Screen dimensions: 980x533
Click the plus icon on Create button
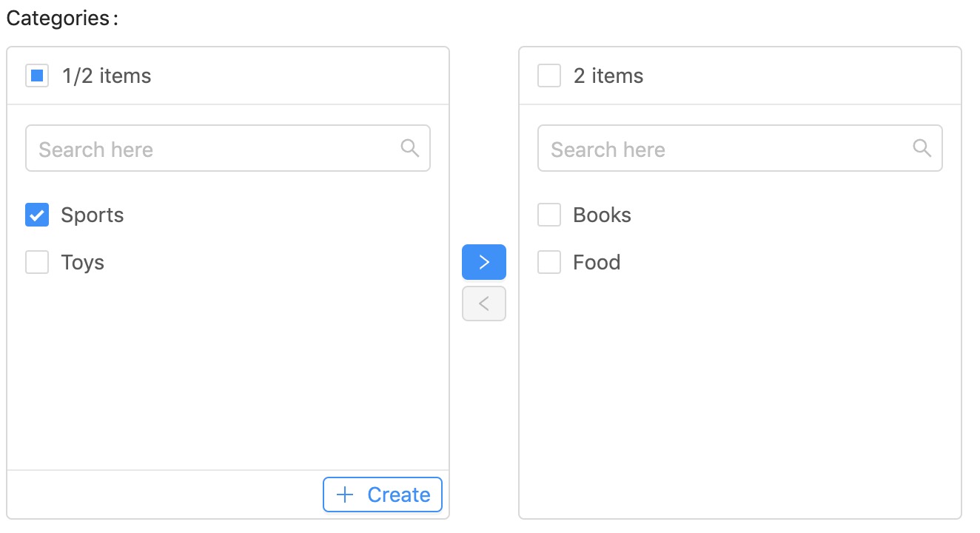click(x=345, y=495)
